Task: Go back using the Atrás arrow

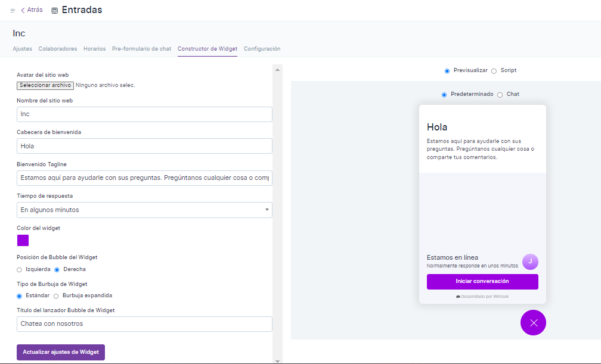Action: [23, 10]
